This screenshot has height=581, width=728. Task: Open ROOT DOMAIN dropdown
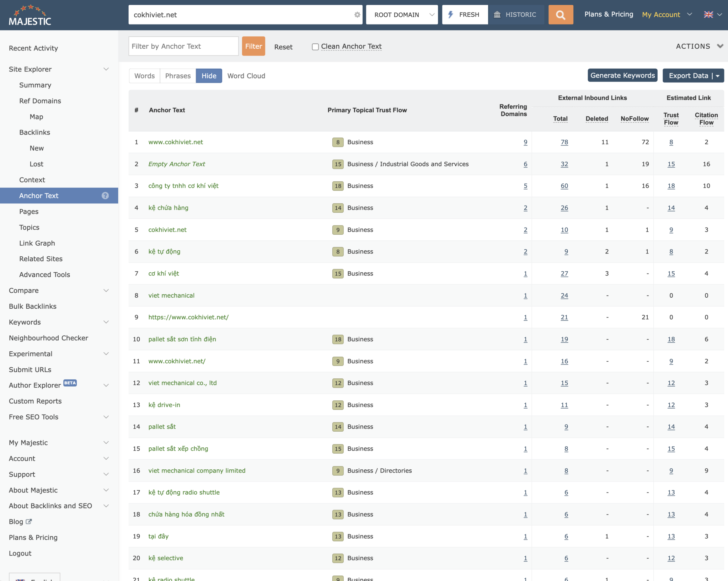tap(402, 15)
